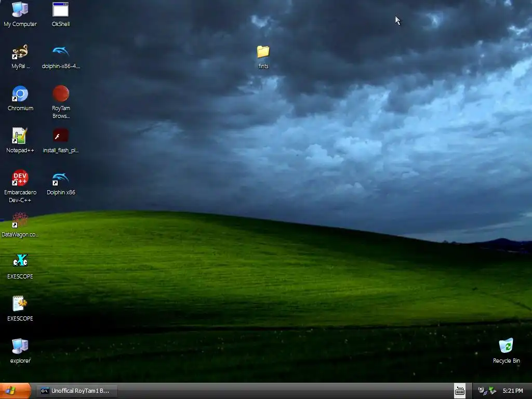The height and width of the screenshot is (399, 532).
Task: Open the on-screen keyboard taskbar icon
Action: [460, 391]
